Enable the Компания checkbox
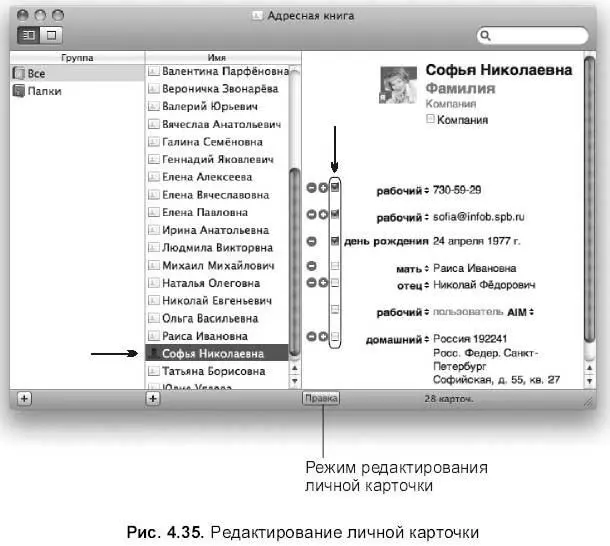 [430, 119]
